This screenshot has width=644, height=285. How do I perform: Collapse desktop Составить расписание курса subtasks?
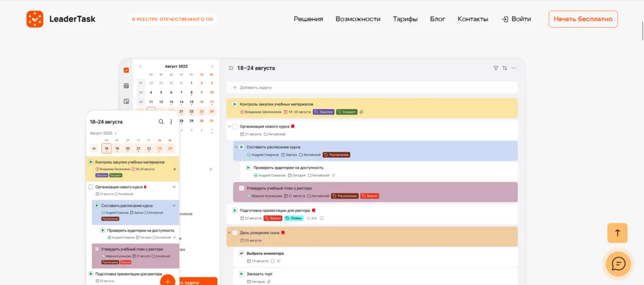click(236, 147)
